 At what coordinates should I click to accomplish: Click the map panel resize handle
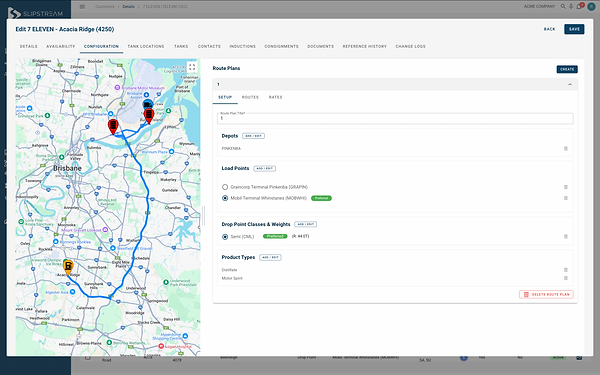click(x=204, y=215)
